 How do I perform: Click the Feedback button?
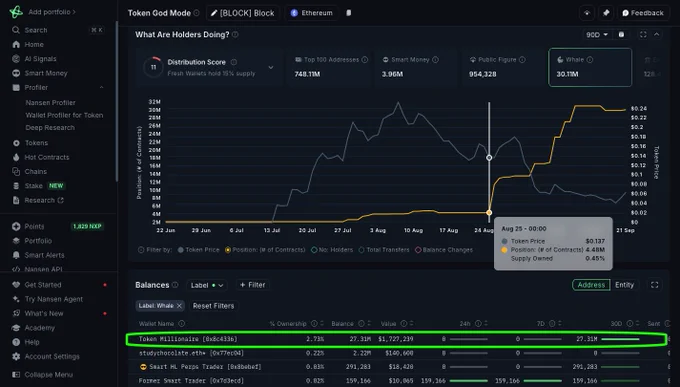[x=643, y=13]
